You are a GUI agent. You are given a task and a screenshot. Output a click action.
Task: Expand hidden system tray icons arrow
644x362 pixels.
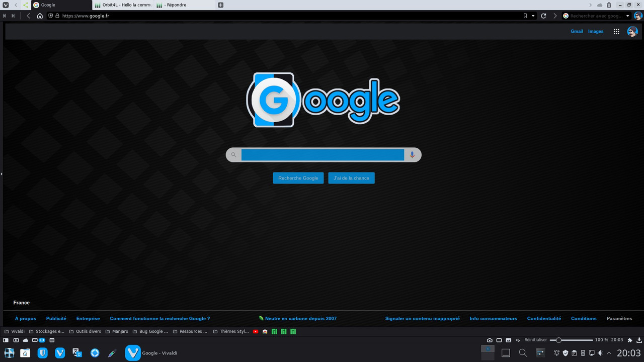coord(609,353)
